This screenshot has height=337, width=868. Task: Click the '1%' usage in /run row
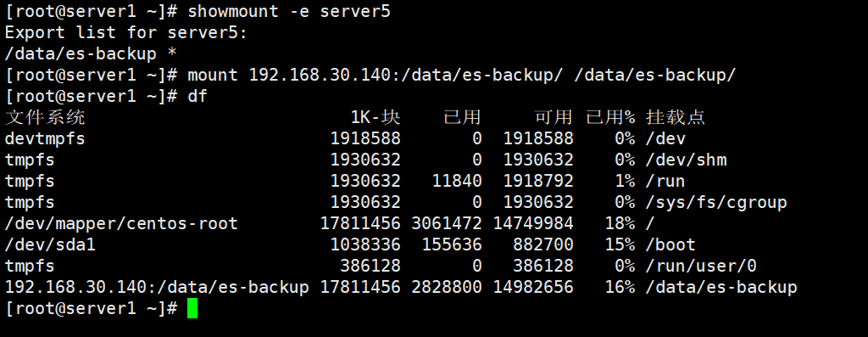625,182
